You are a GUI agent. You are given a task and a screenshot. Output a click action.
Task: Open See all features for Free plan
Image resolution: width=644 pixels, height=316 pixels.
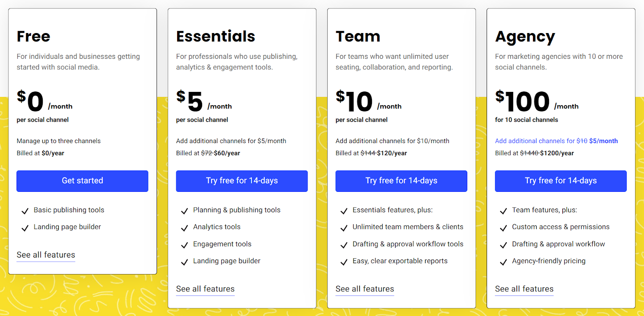point(45,255)
